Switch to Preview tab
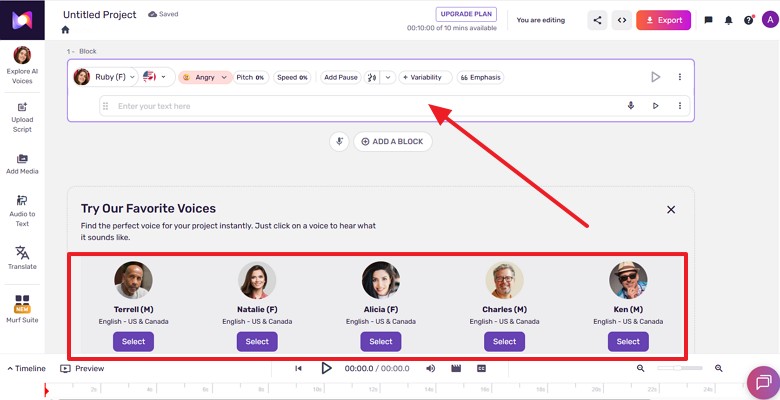Screen dimensions: 780x400 tap(82, 369)
